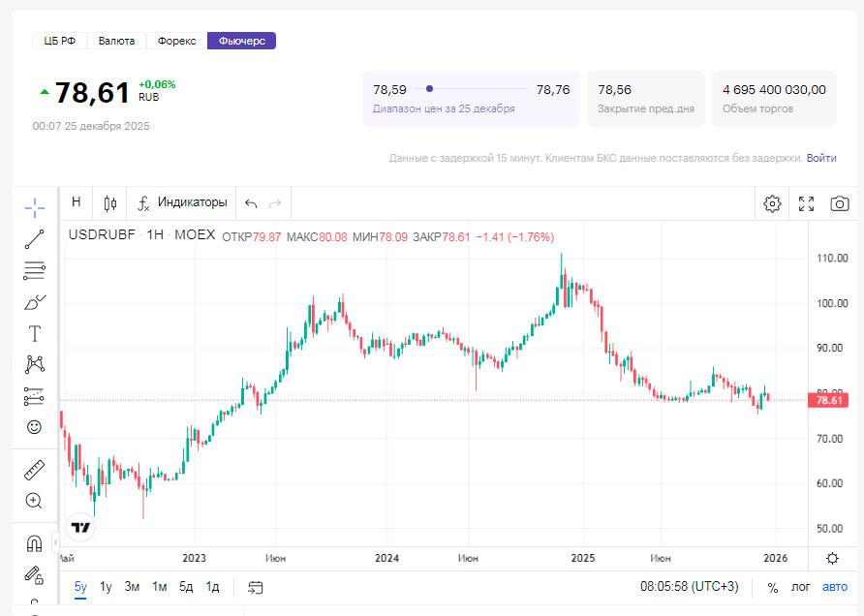Select the text annotation tool

tap(34, 334)
